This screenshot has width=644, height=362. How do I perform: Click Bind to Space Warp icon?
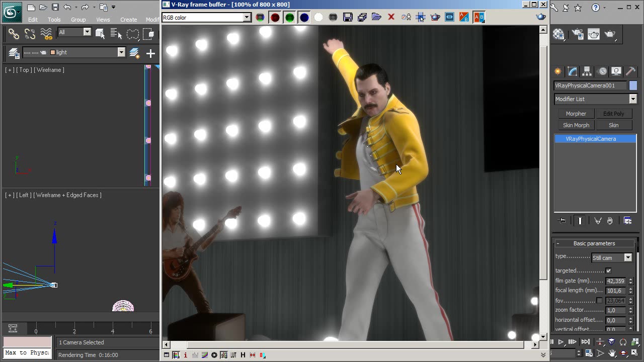[46, 34]
